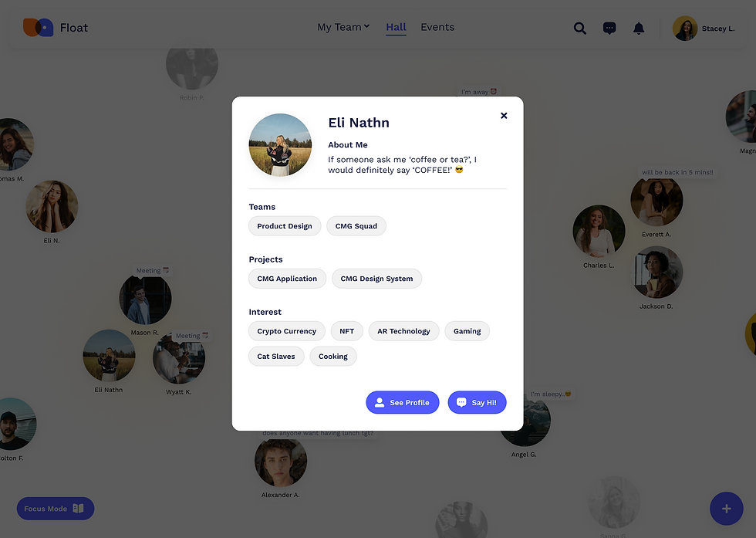Select the Cooking interest tag
This screenshot has height=538, width=756.
[333, 356]
